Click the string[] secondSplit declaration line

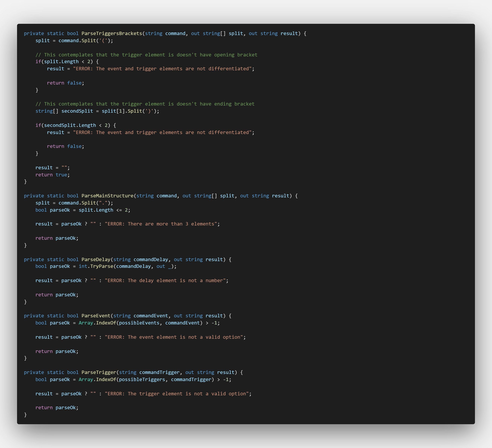pos(97,111)
